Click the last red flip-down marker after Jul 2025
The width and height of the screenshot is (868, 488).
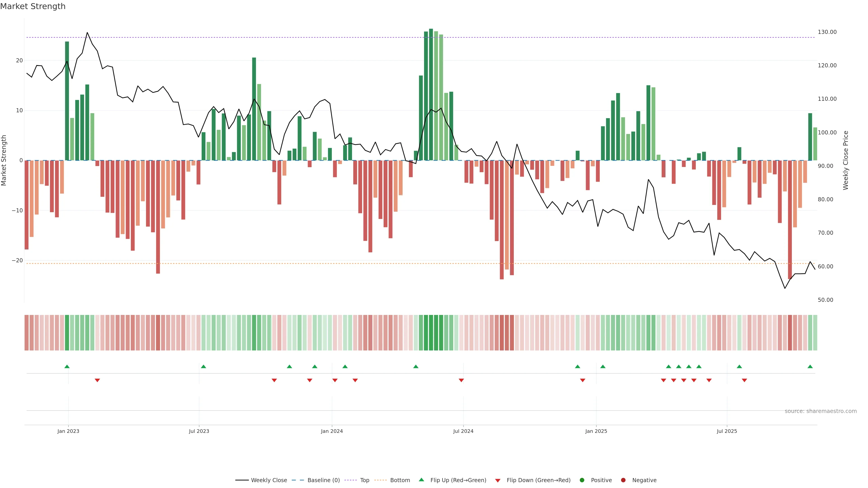[x=744, y=380]
